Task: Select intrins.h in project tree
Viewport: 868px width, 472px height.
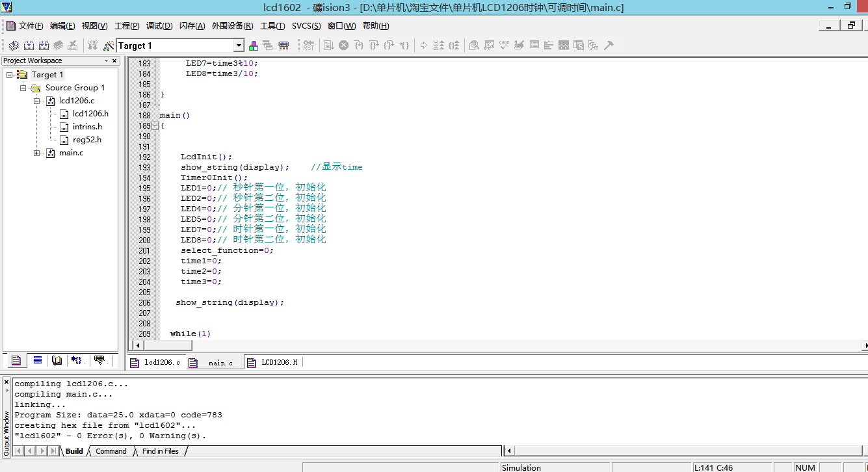Action: coord(87,127)
